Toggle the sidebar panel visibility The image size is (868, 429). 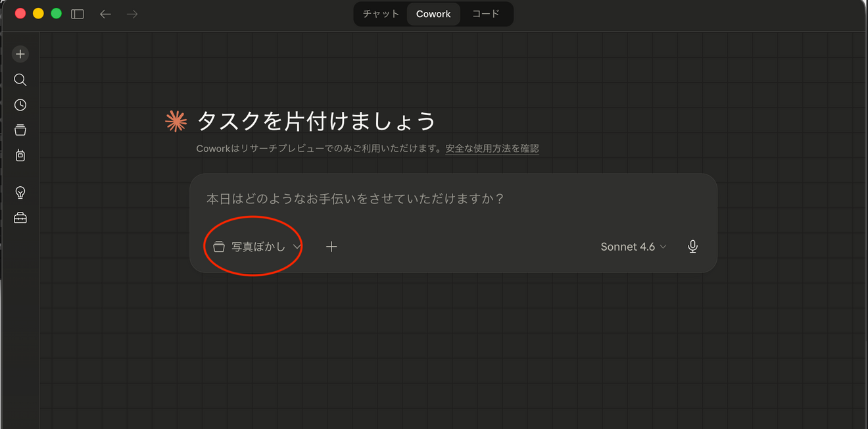point(77,13)
